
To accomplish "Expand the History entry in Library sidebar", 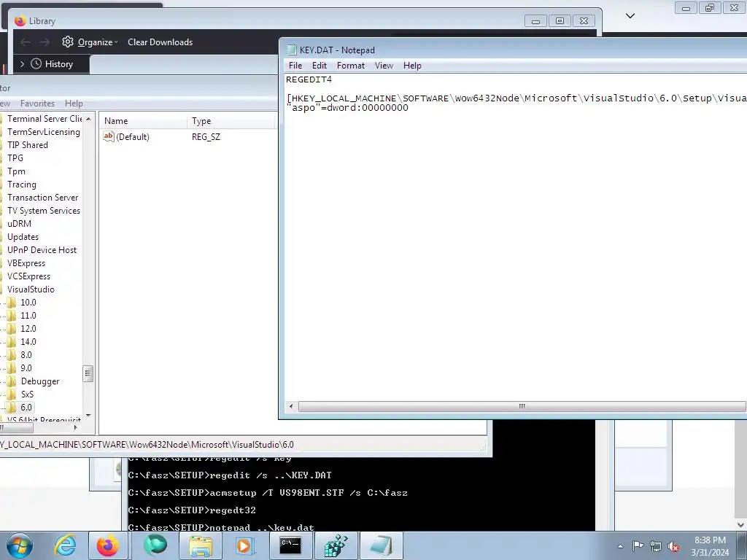I will [x=22, y=64].
